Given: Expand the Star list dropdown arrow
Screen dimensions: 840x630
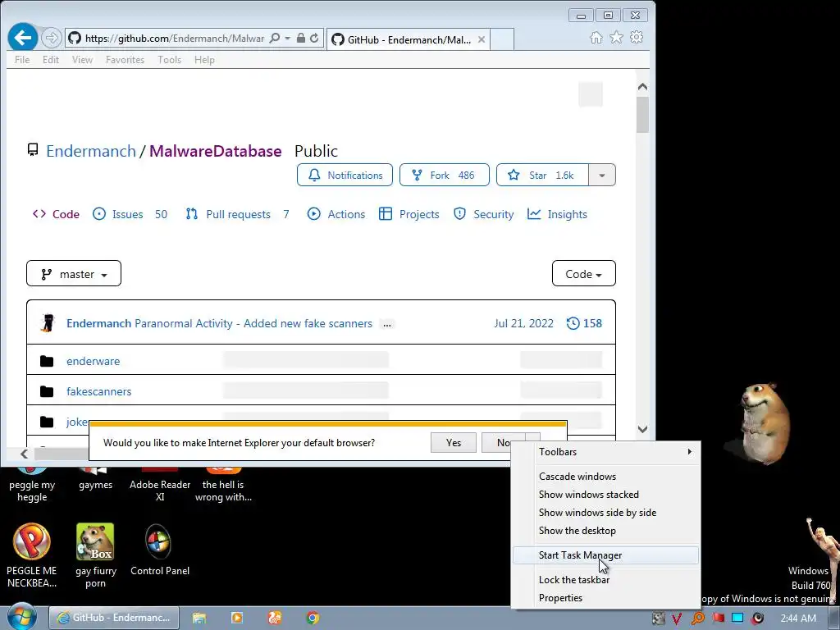Looking at the screenshot, I should pos(602,176).
